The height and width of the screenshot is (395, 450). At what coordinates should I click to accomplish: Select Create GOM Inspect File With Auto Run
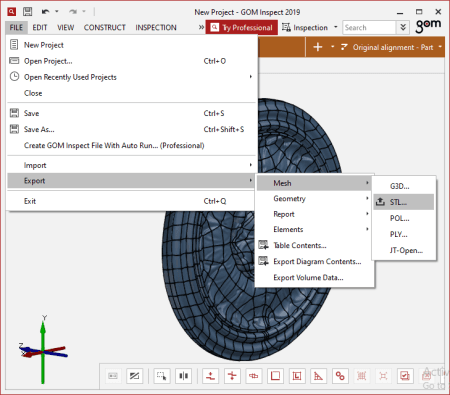click(132, 145)
